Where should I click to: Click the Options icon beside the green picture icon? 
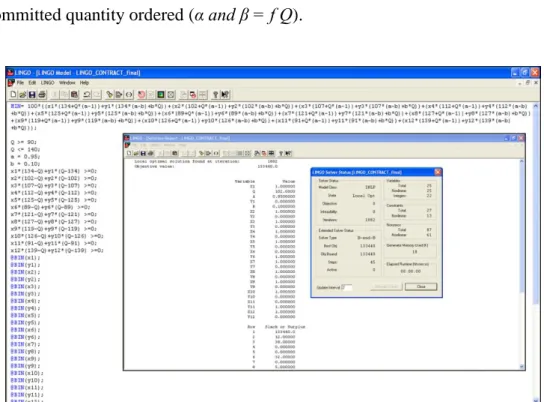click(x=170, y=94)
